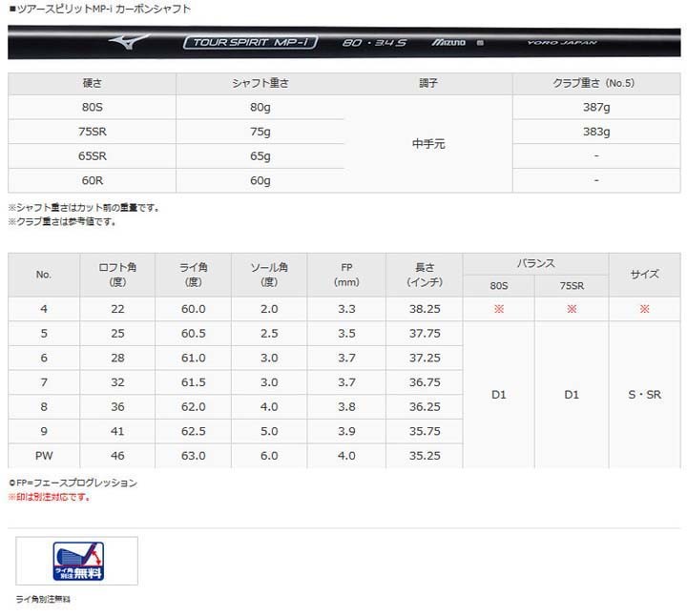The image size is (687, 616).
Task: Click the YORO JAPAN text on the shaft
Action: 562,43
